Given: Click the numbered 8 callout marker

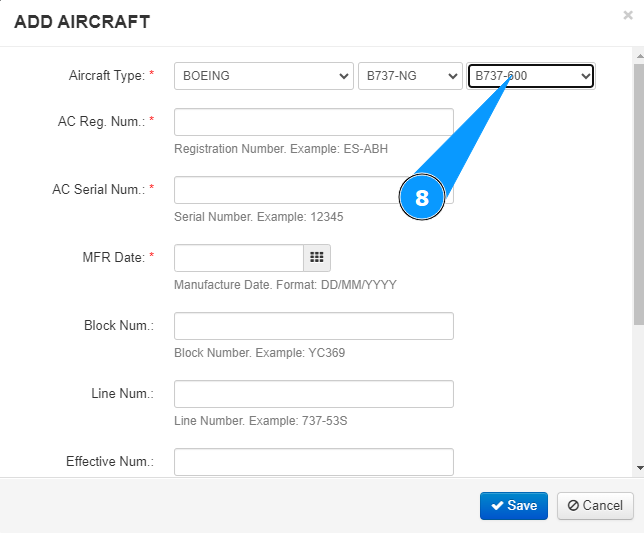Looking at the screenshot, I should tap(421, 198).
